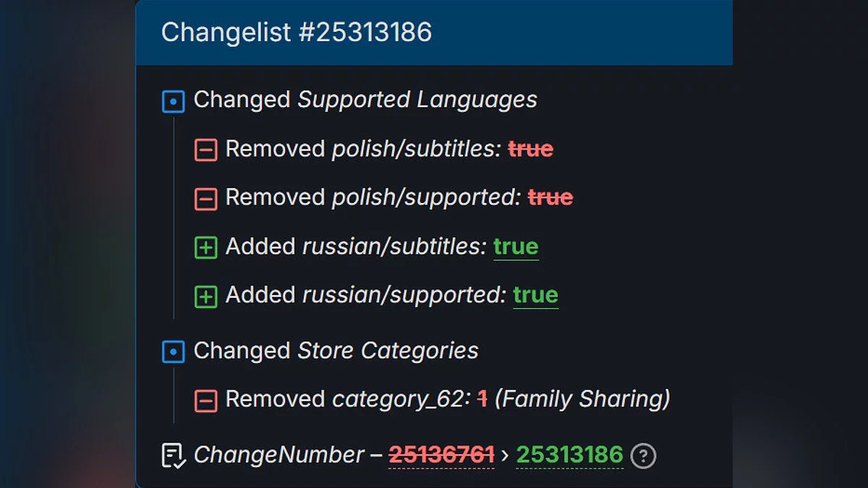Screen dimensions: 868x488
Task: Select the Supported Languages heading text
Action: tap(417, 100)
